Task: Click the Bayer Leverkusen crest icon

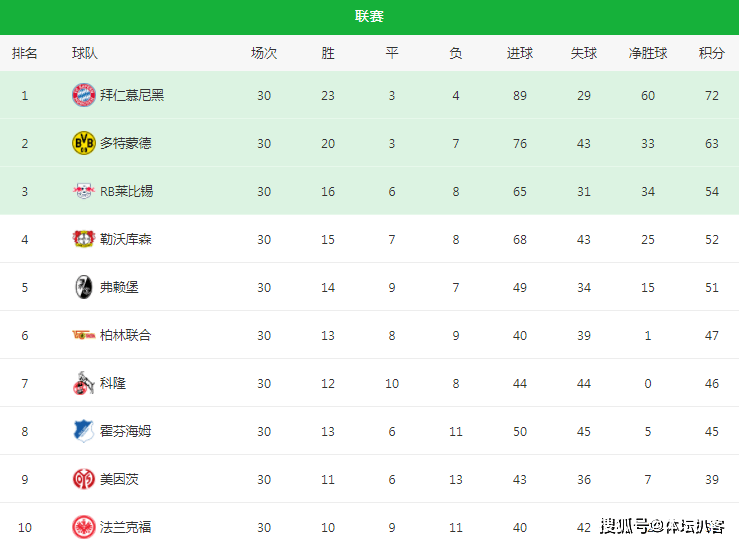Action: point(84,239)
